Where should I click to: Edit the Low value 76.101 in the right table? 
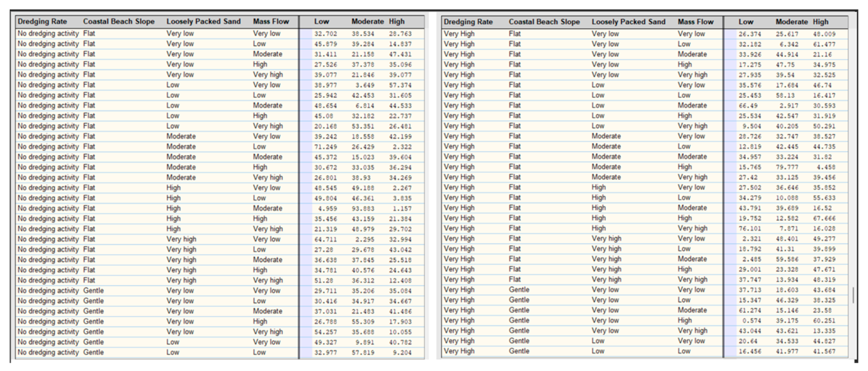pyautogui.click(x=750, y=228)
